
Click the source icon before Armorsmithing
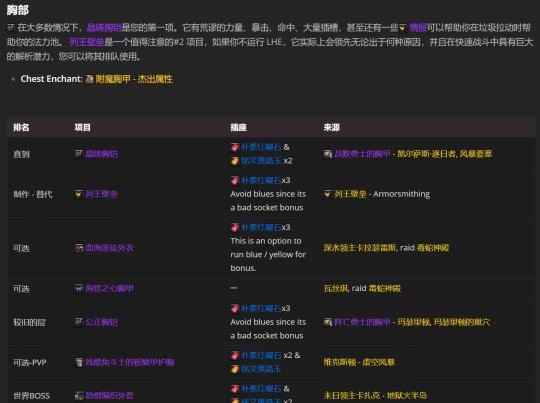coord(327,194)
